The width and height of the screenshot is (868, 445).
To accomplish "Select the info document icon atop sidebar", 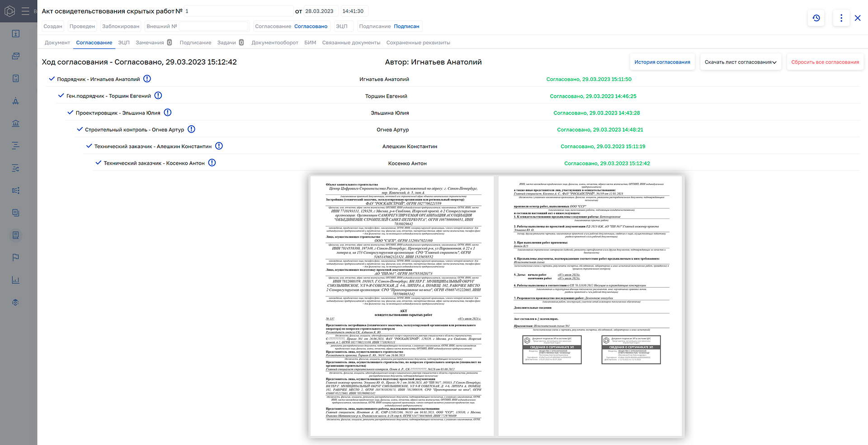I will [16, 33].
